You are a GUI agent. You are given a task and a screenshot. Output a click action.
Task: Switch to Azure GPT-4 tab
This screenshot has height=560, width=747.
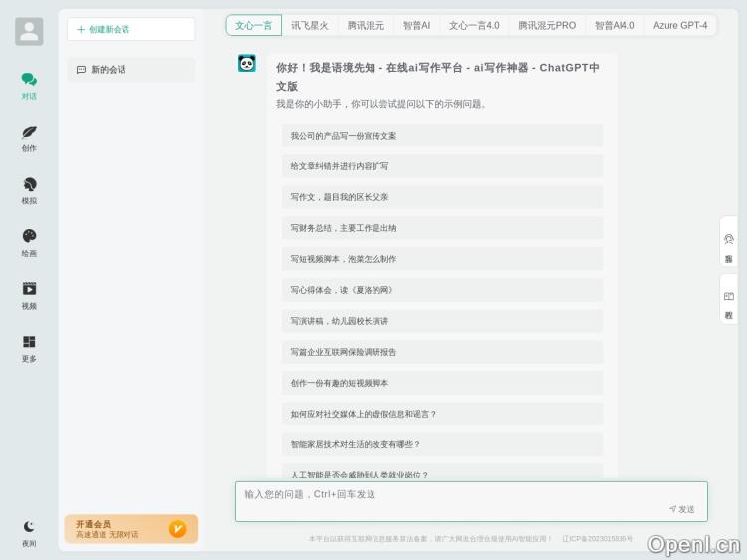click(x=680, y=25)
